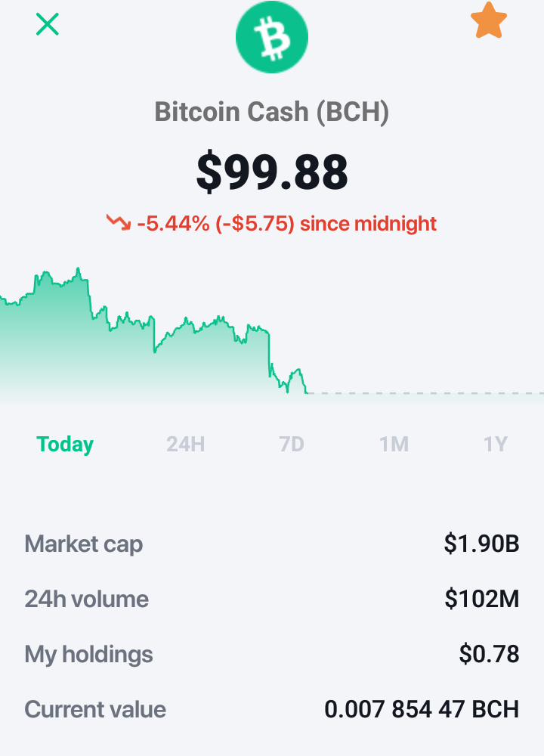Tap the since midnight change text
Screen dimensions: 544x756
point(368,224)
